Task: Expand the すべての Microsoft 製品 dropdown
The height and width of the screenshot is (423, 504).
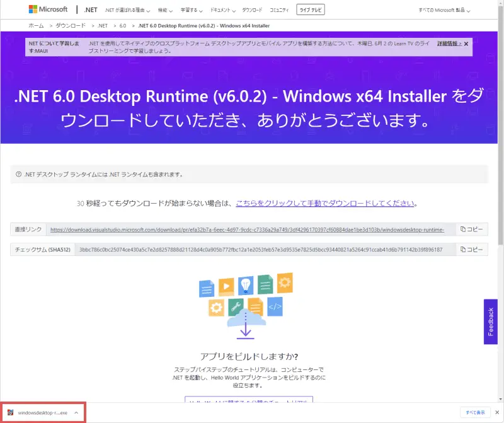Action: (444, 10)
